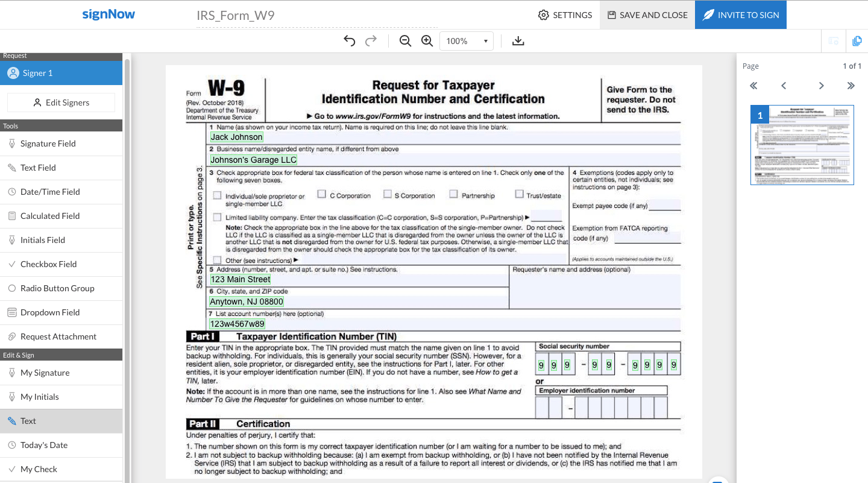Click the undo arrow icon
Screen dimensions: 868x483
[x=350, y=41]
